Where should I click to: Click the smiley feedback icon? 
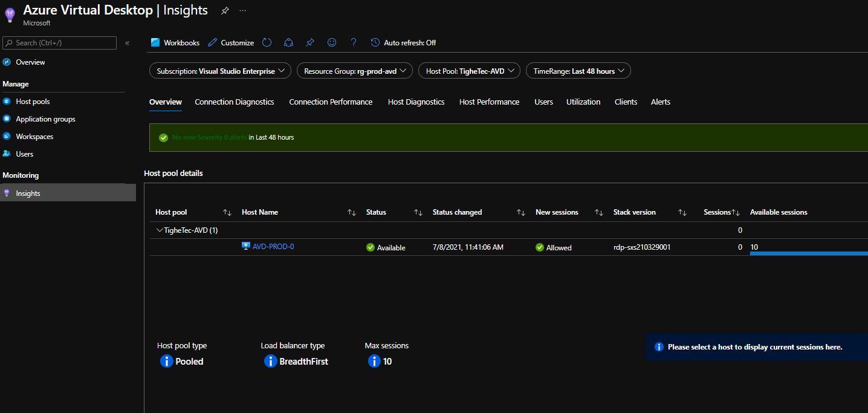(x=331, y=42)
